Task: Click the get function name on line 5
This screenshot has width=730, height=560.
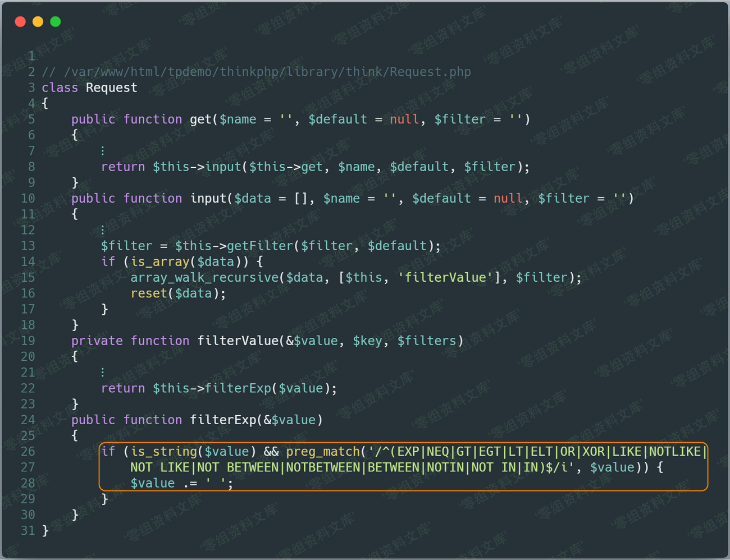Action: (x=200, y=120)
